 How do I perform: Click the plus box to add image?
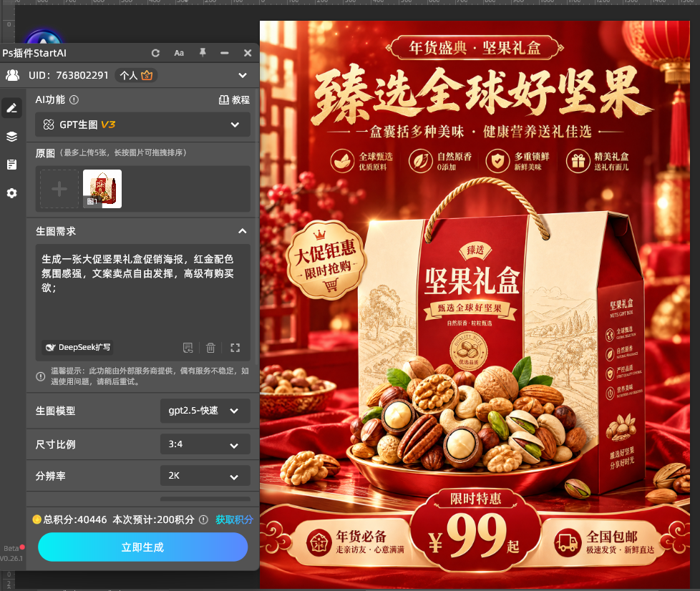(x=59, y=189)
